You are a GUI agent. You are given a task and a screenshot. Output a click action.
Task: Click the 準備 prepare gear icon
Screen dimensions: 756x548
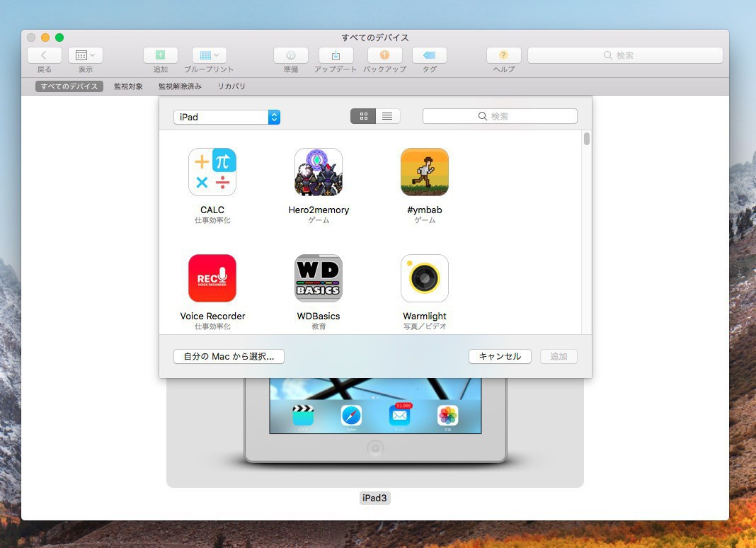click(x=291, y=55)
